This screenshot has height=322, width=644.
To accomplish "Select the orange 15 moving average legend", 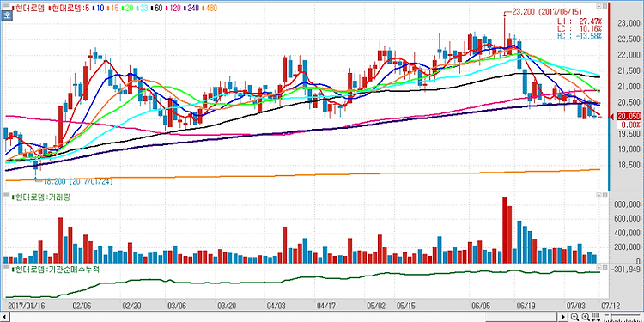I will coord(113,8).
